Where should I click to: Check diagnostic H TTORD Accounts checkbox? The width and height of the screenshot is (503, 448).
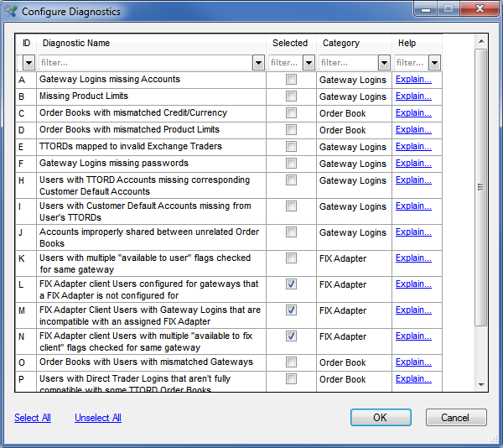(291, 180)
